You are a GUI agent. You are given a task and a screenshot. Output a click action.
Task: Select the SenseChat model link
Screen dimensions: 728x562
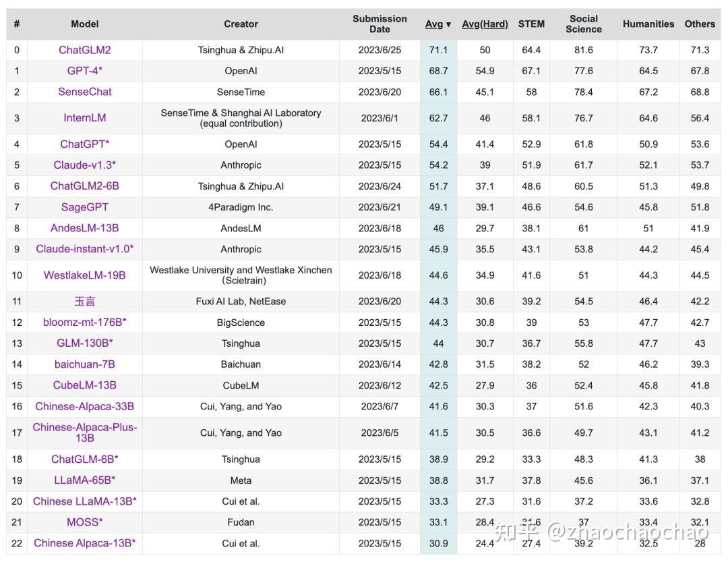click(x=84, y=91)
